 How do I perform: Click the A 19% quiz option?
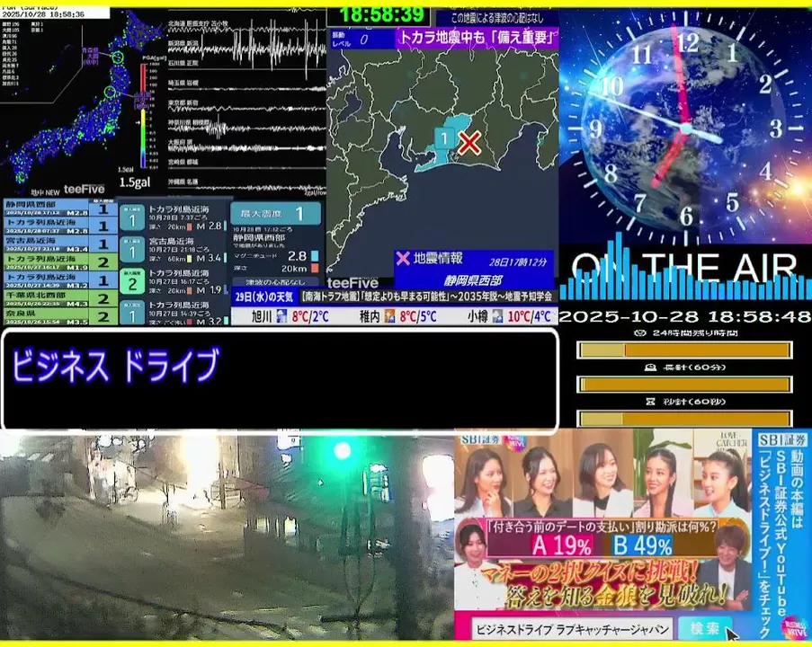pyautogui.click(x=561, y=546)
